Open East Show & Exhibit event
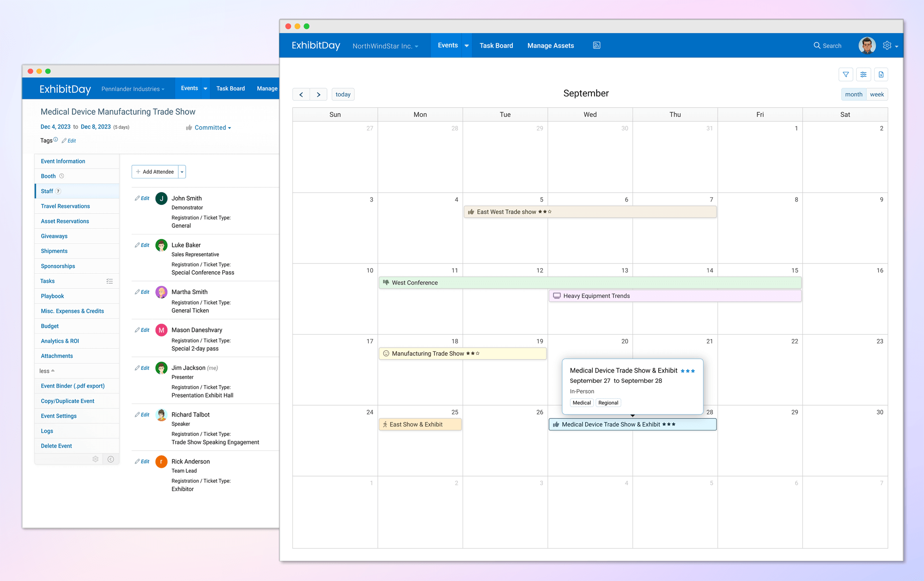924x581 pixels. click(420, 424)
